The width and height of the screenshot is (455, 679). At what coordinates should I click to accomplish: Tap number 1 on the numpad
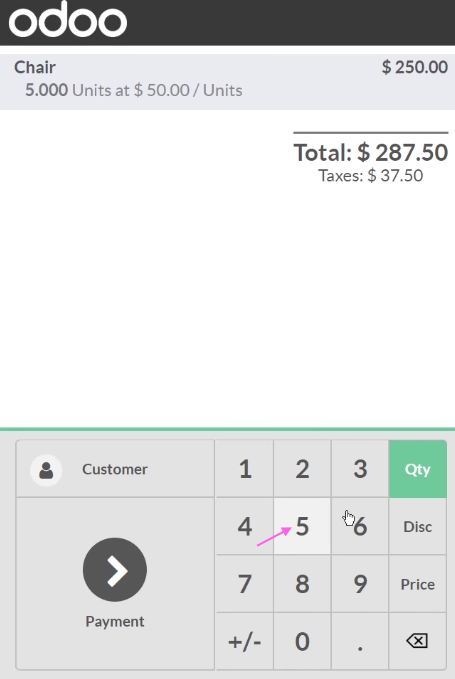pyautogui.click(x=245, y=469)
